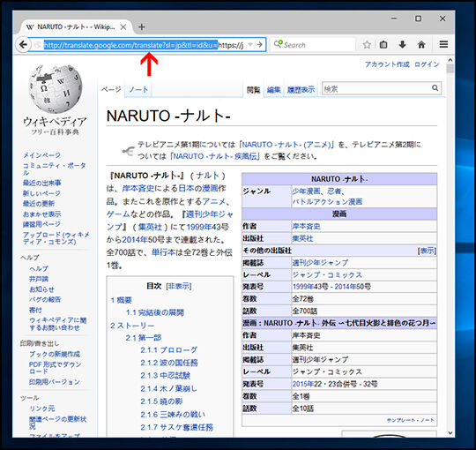Click the browser back arrow button
476x450 pixels.
click(23, 45)
